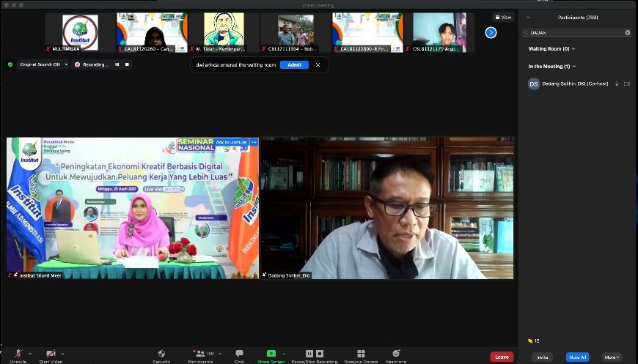Viewport: 638px width, 364px height.
Task: Click Dadang Solihin's microphone status icon
Action: click(x=617, y=83)
